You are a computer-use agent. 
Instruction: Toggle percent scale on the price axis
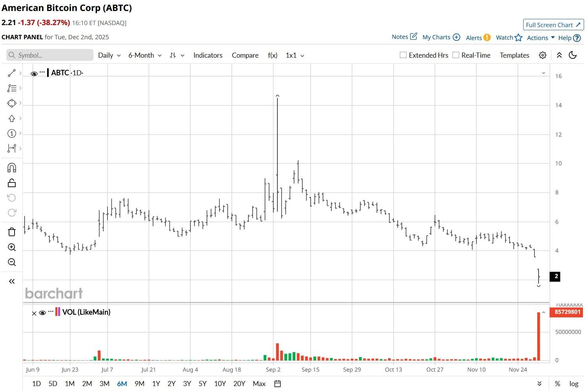(557, 384)
